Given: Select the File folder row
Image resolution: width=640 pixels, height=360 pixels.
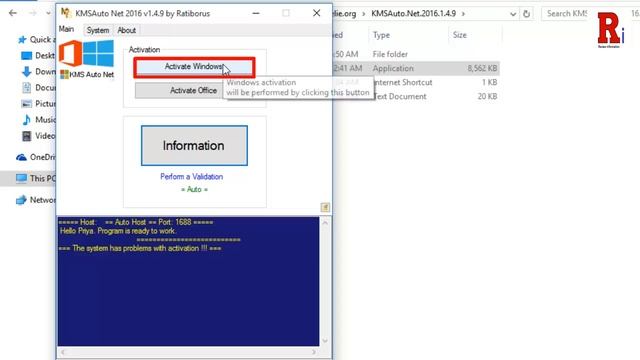Looking at the screenshot, I should [416, 54].
